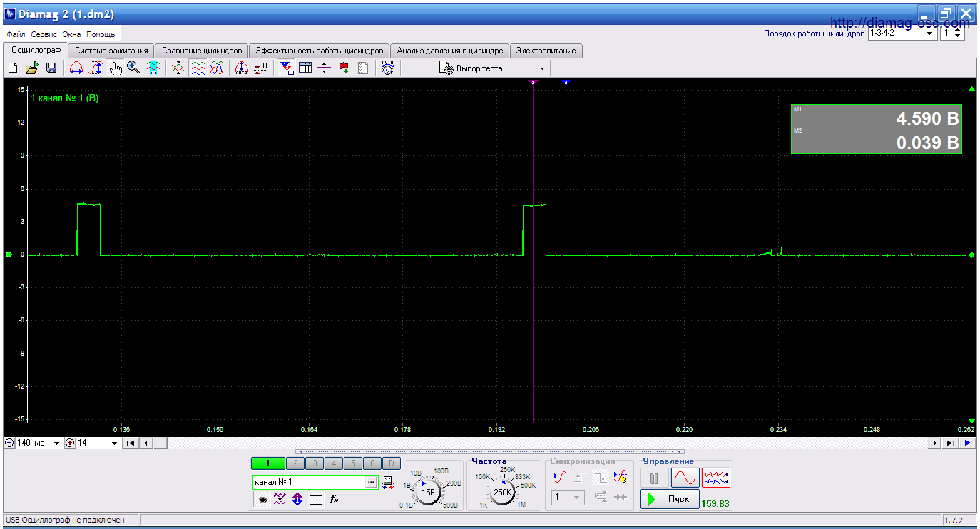Click the vertical position blue arrows icon
980x529 pixels.
tap(297, 500)
